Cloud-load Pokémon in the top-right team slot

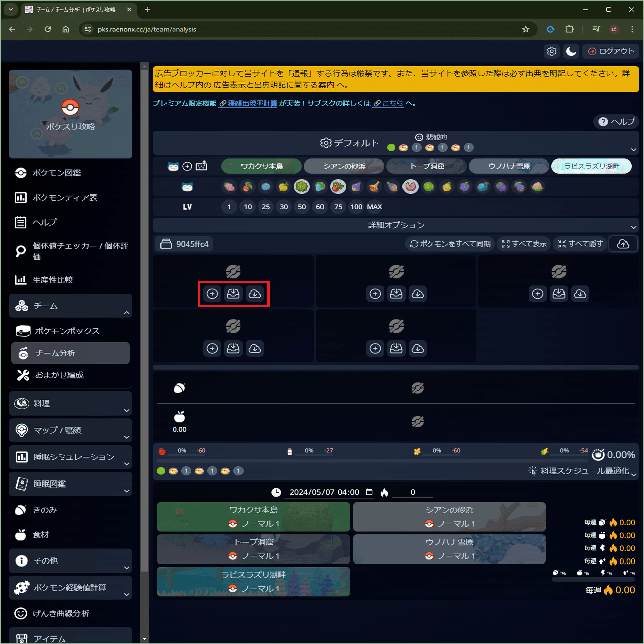click(580, 294)
